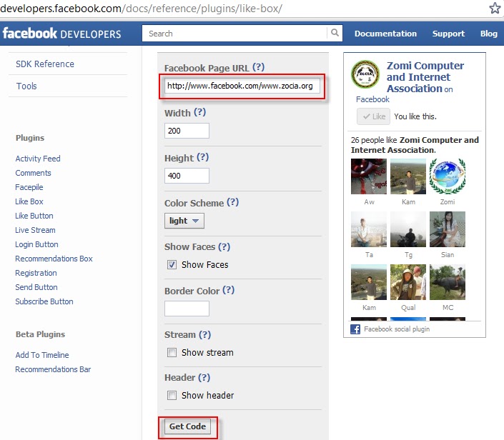504x440 pixels.
Task: Click the Facebook social plugin link text
Action: [x=397, y=329]
